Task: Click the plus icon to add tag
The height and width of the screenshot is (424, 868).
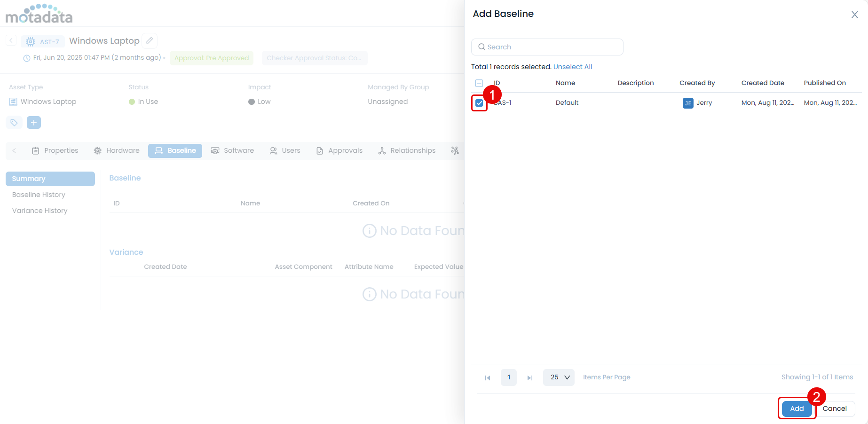Action: tap(34, 123)
